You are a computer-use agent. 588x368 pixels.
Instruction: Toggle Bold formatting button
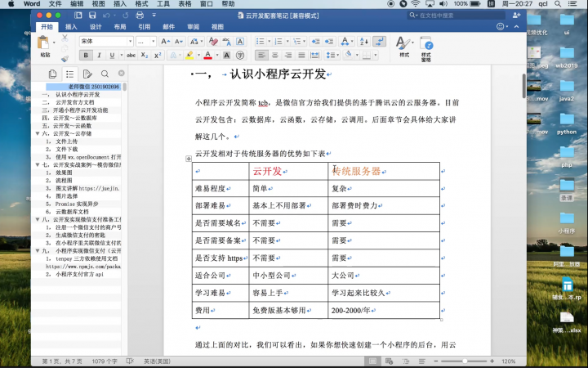pos(86,56)
